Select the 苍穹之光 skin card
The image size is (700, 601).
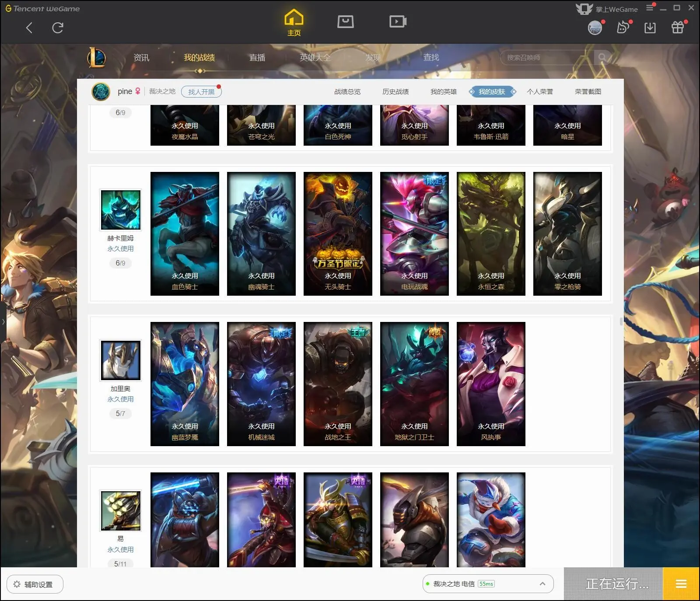click(261, 126)
